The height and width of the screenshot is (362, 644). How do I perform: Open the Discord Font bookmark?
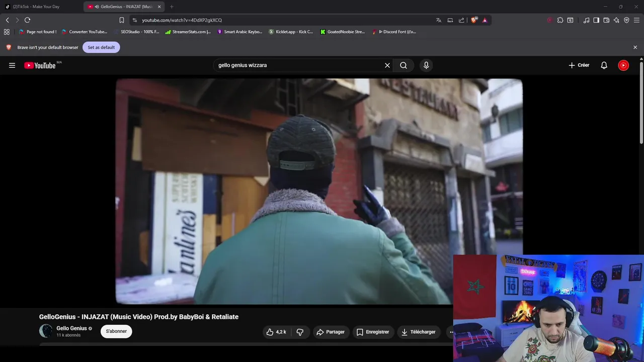[x=394, y=32]
